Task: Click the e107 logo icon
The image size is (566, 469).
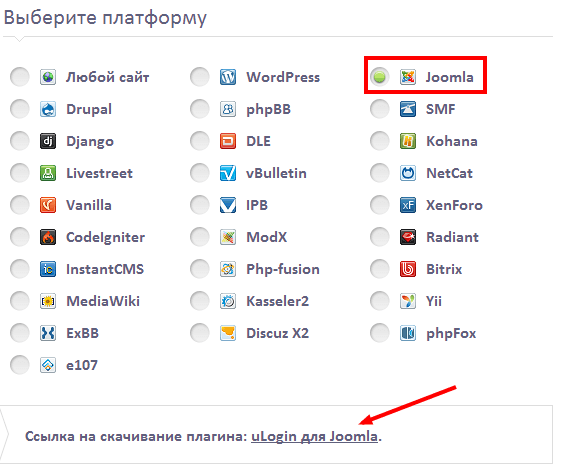Action: [48, 365]
